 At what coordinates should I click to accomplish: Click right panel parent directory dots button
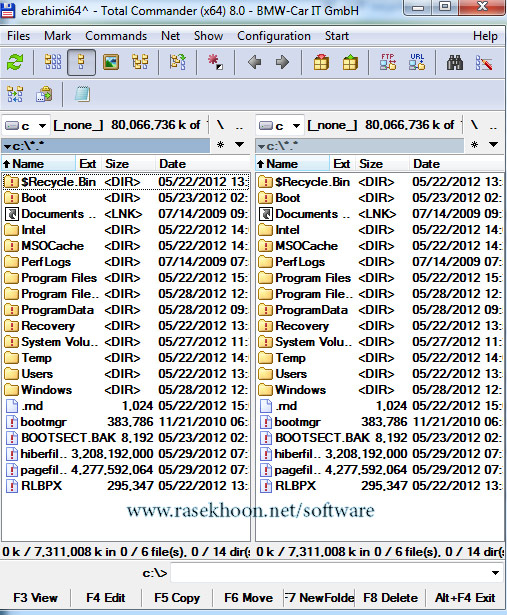(x=493, y=125)
